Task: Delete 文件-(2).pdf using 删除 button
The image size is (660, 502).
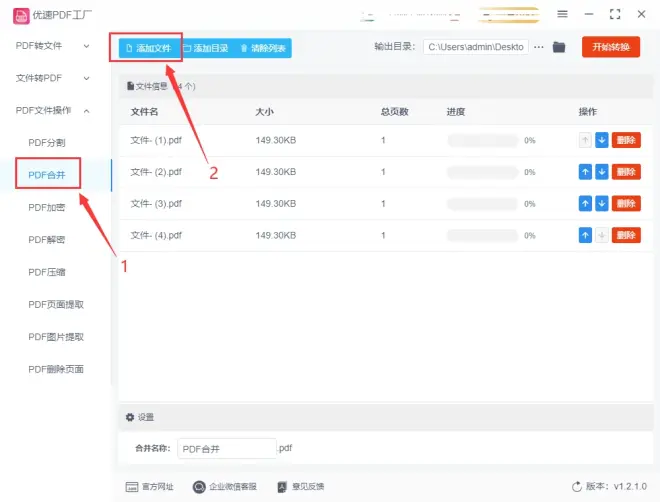Action: (x=626, y=172)
